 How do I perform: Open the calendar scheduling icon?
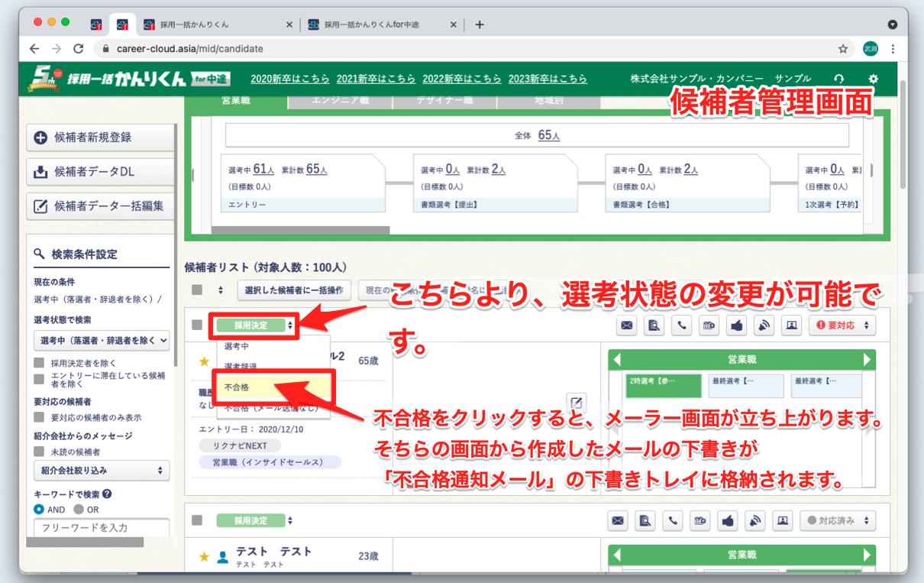pyautogui.click(x=709, y=325)
